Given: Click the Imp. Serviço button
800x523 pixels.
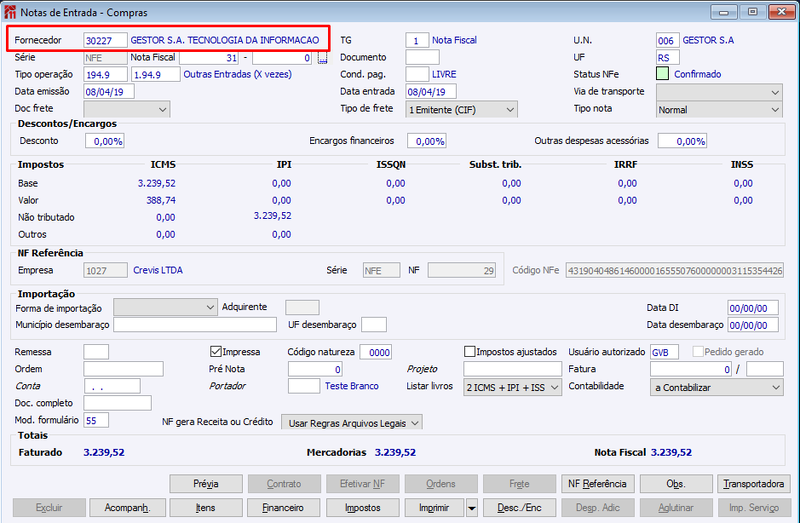Looking at the screenshot, I should pyautogui.click(x=754, y=508).
